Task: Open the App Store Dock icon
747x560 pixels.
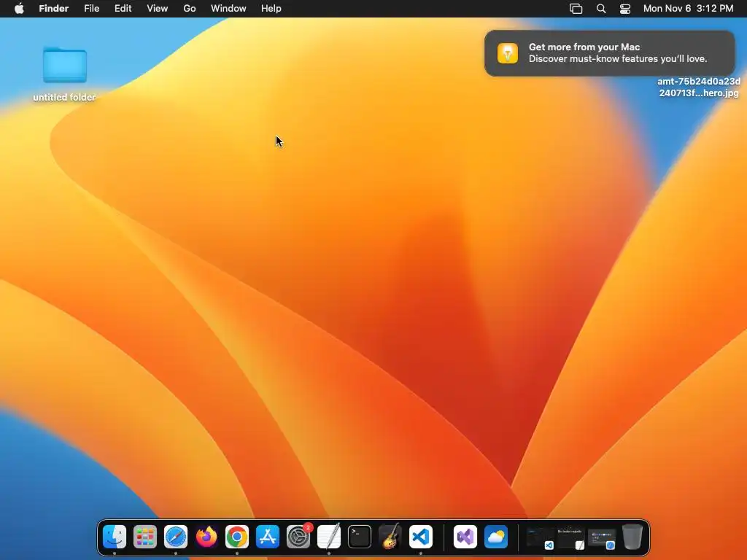Action: [x=267, y=537]
